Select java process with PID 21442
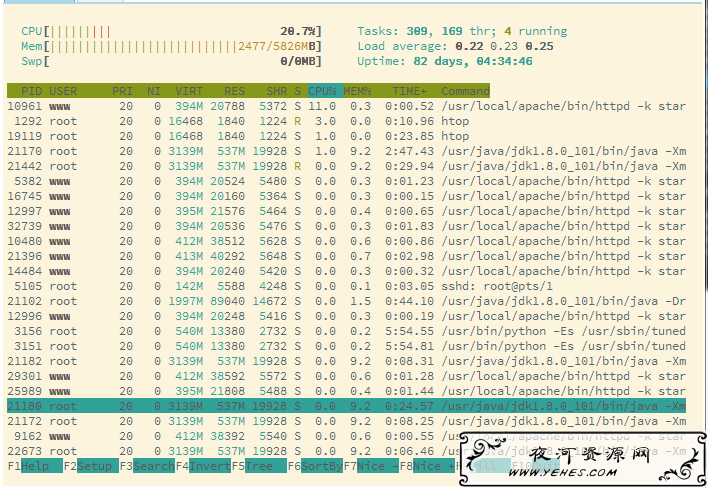This screenshot has height=488, width=708. point(346,166)
